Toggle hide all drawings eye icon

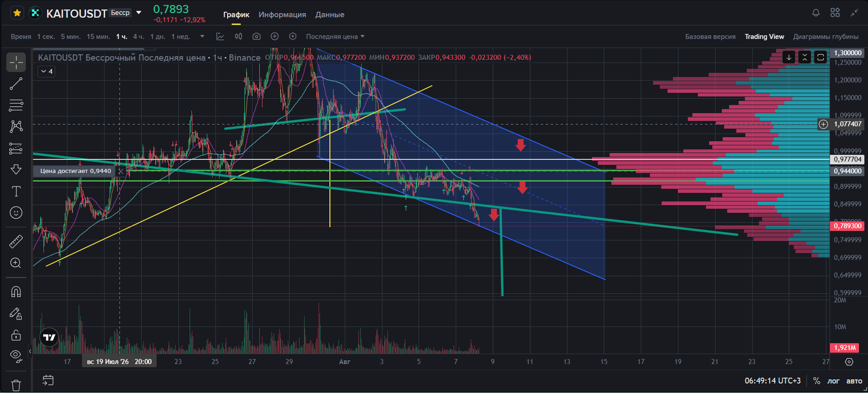16,356
